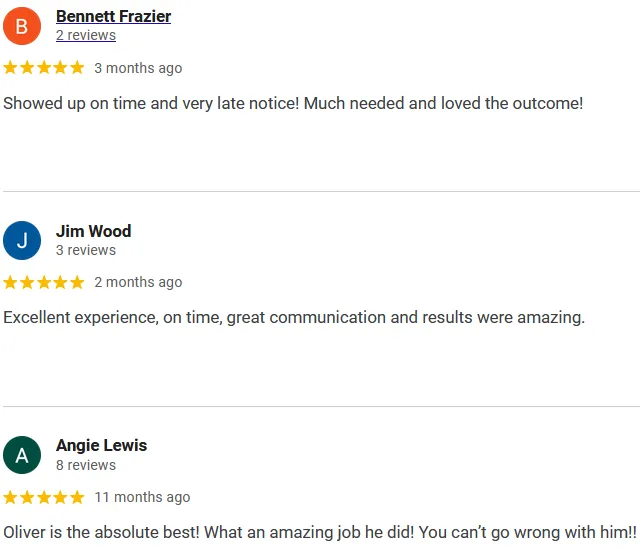View Jim Wood's 3 reviews
The image size is (640, 548).
tap(86, 250)
